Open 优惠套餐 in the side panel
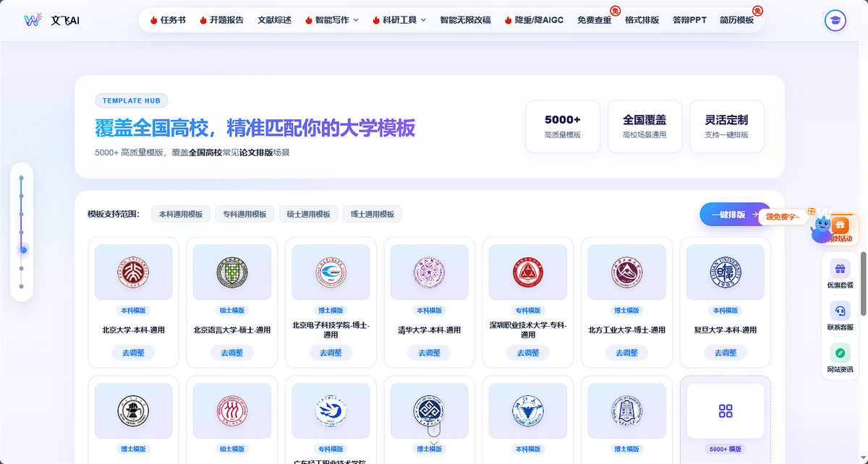 pos(840,274)
